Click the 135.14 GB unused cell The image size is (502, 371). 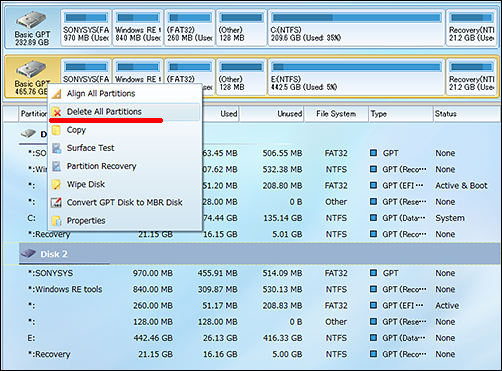[x=283, y=218]
